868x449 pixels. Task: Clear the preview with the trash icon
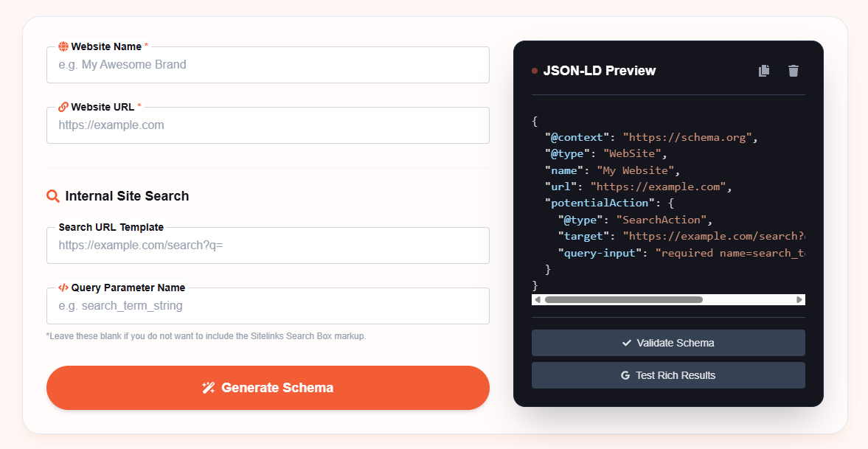click(x=794, y=71)
